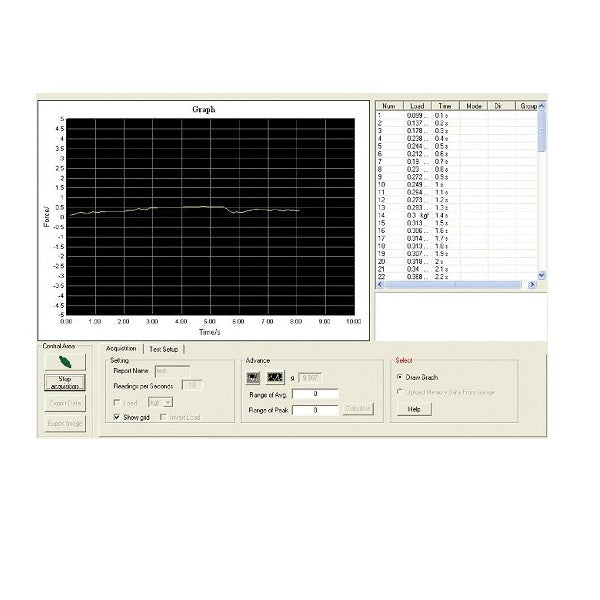Select the Draw Graph radio button
Viewport: 600px width, 600px height.
point(400,377)
